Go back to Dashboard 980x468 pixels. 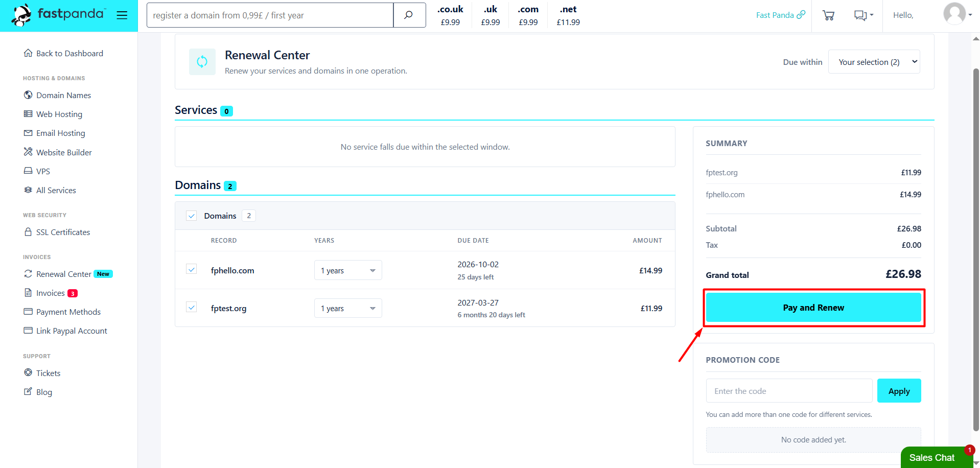click(x=69, y=53)
